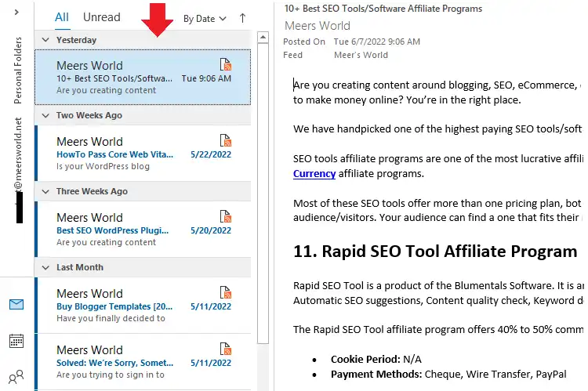The height and width of the screenshot is (391, 588).
Task: Switch to the All tab
Action: pos(62,17)
